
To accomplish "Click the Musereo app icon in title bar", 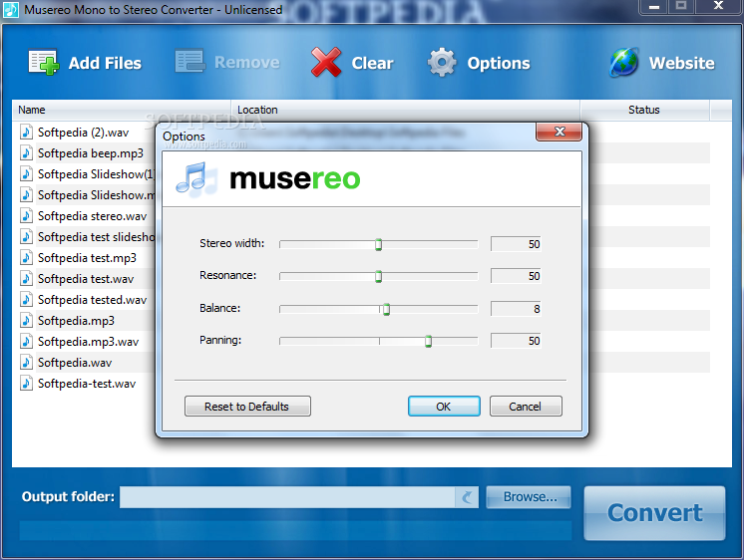I will point(10,10).
